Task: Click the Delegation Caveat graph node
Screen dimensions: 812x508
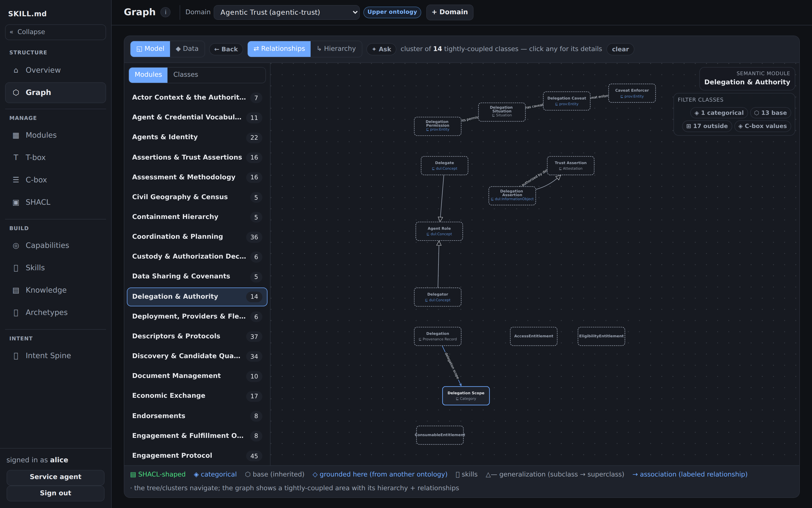Action: point(566,101)
